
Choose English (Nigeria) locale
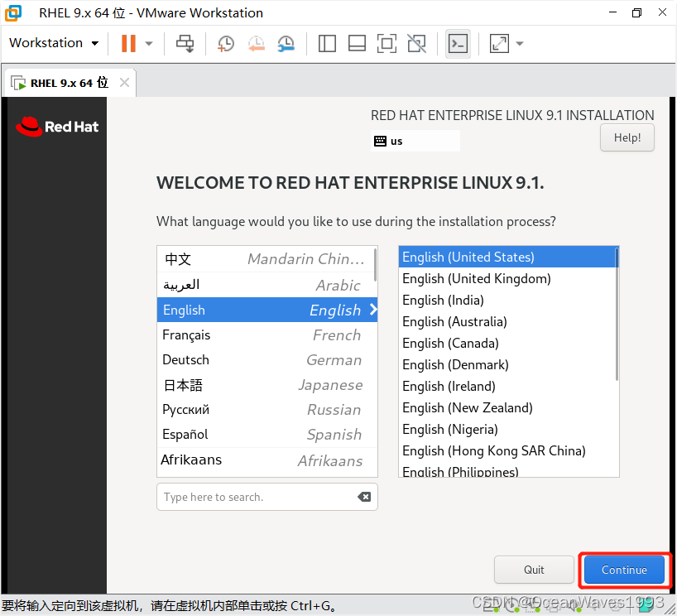click(507, 430)
